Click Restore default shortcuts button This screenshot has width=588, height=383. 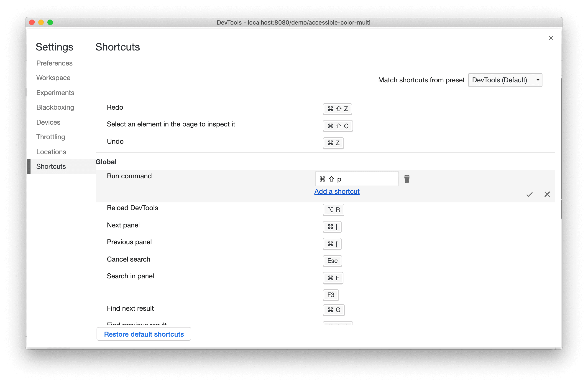pyautogui.click(x=143, y=335)
